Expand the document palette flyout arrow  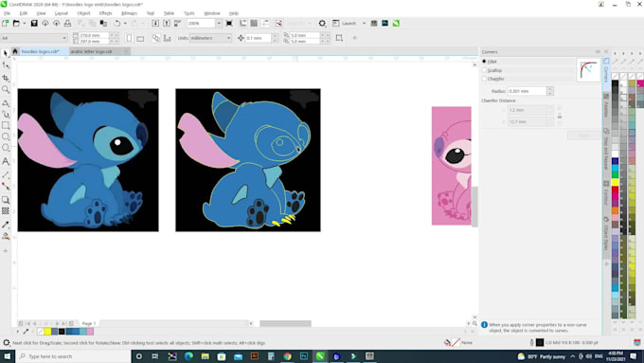coord(18,332)
